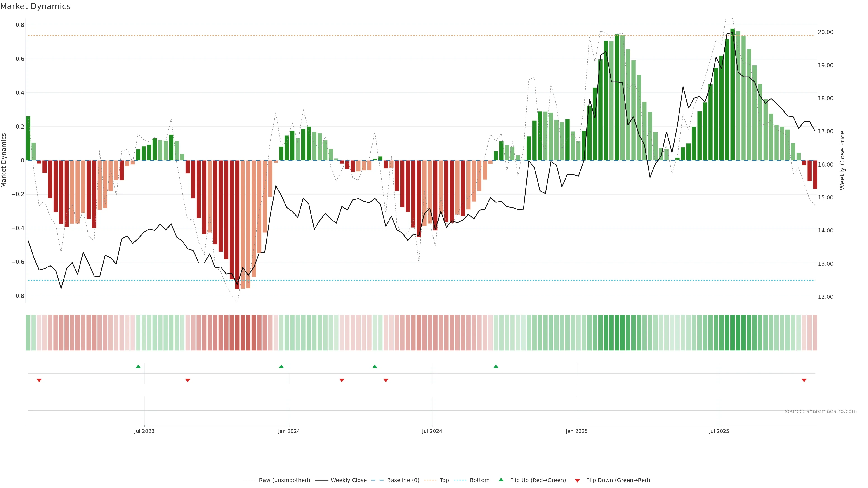
Task: Click the Weekly Close Price axis title
Action: (x=842, y=160)
